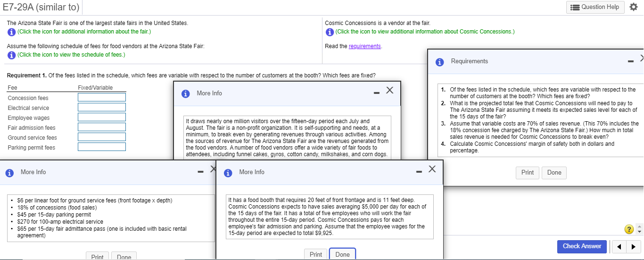Viewport: 644px width, 260px height.
Task: Select Fair admission fees input box
Action: (102, 127)
